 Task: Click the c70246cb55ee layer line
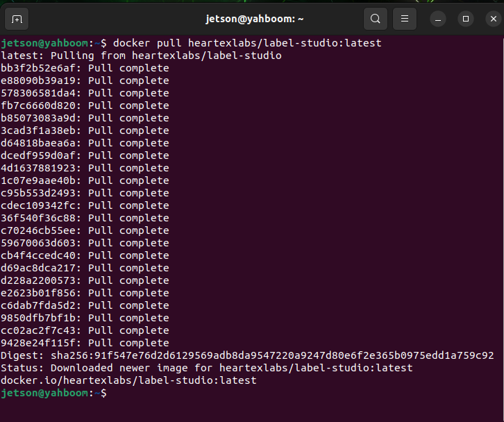[85, 230]
